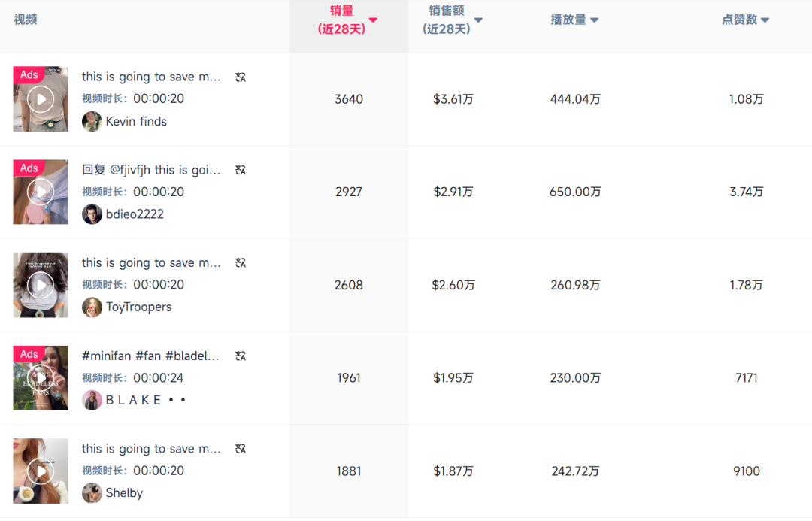812x521 pixels.
Task: Open the 销售额 sort dropdown arrow
Action: pos(477,20)
